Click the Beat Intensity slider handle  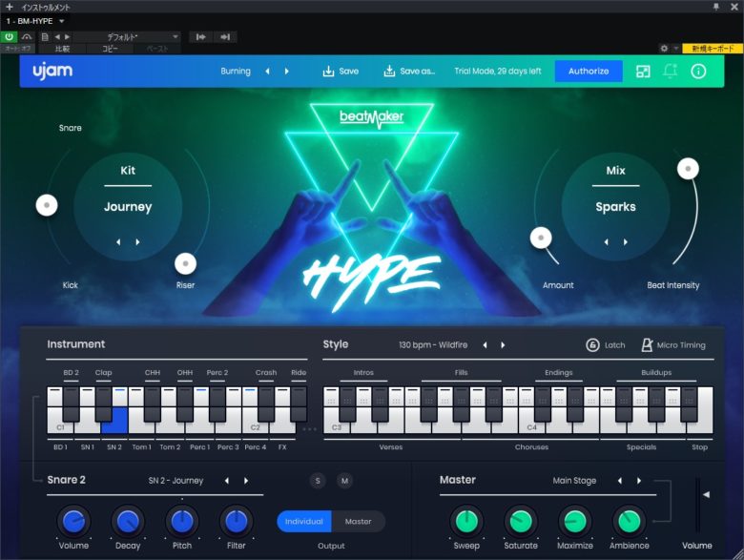(x=688, y=169)
